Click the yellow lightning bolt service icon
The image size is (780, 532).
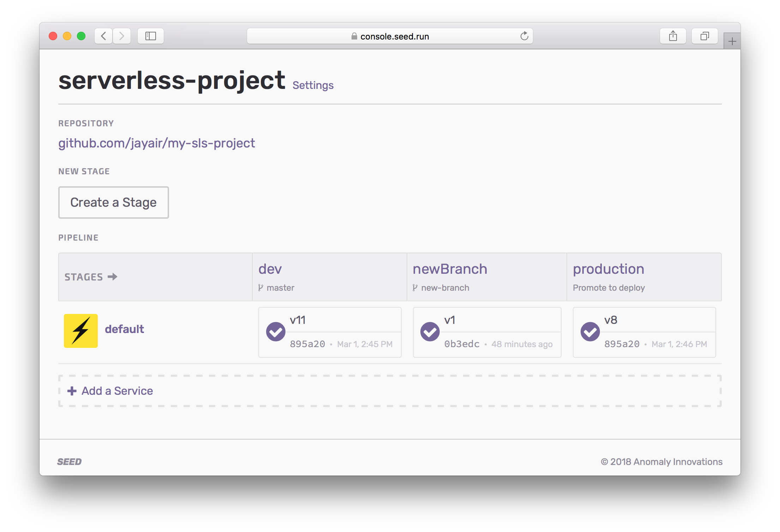pyautogui.click(x=80, y=331)
